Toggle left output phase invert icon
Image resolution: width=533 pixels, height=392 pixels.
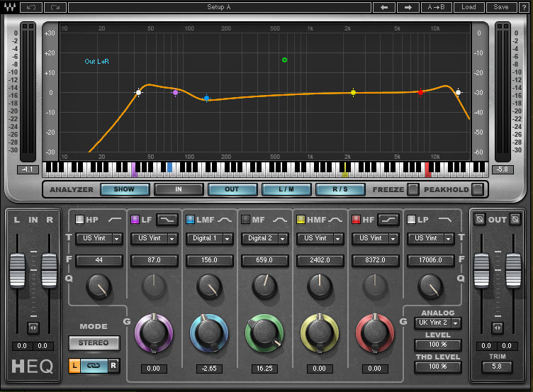[479, 219]
